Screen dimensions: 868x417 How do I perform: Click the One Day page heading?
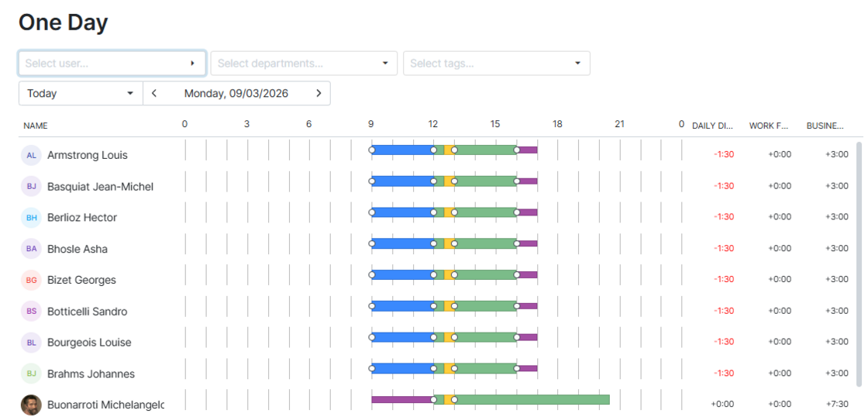coord(63,22)
